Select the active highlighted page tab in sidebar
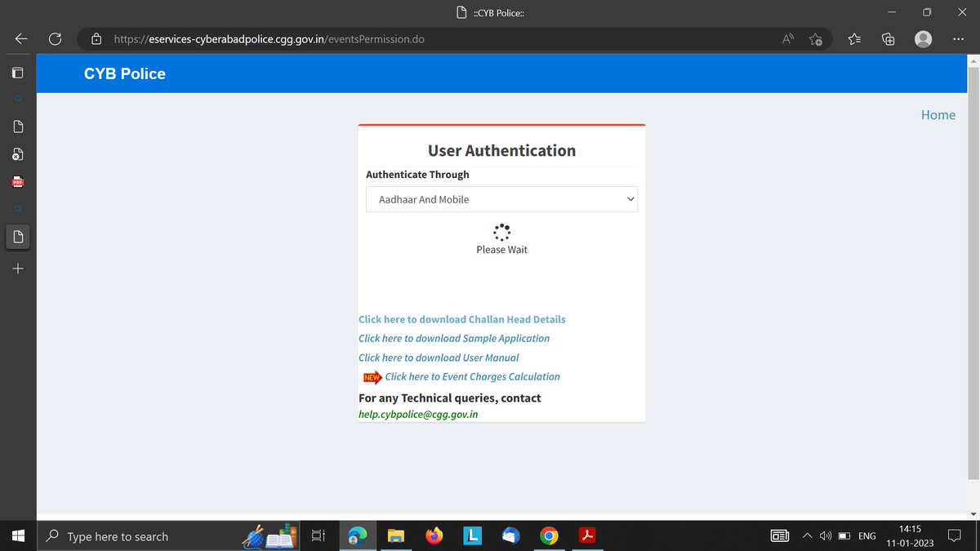 pos(18,237)
